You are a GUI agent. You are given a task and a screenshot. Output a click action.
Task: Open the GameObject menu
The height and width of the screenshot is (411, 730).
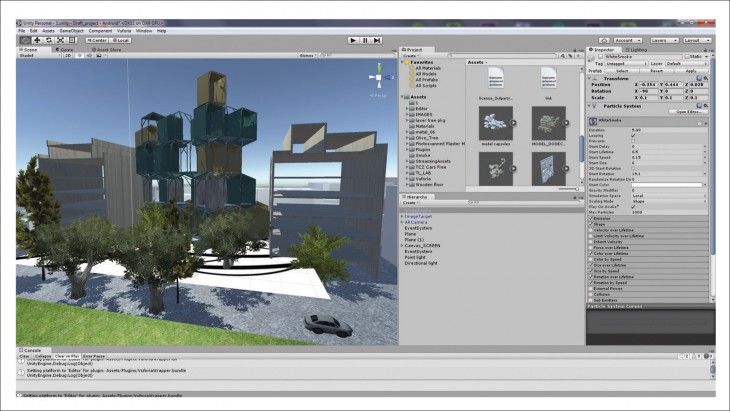(71, 31)
